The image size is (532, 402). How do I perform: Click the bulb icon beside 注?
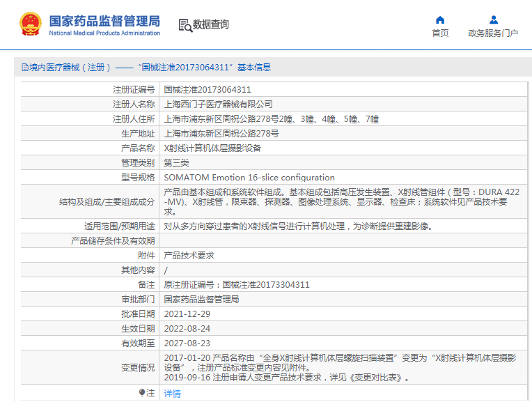click(x=142, y=392)
